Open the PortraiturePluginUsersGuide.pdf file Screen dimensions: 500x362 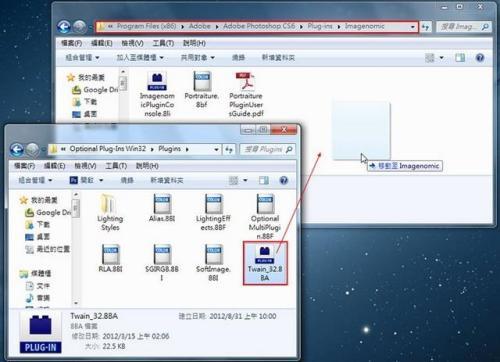tap(246, 95)
